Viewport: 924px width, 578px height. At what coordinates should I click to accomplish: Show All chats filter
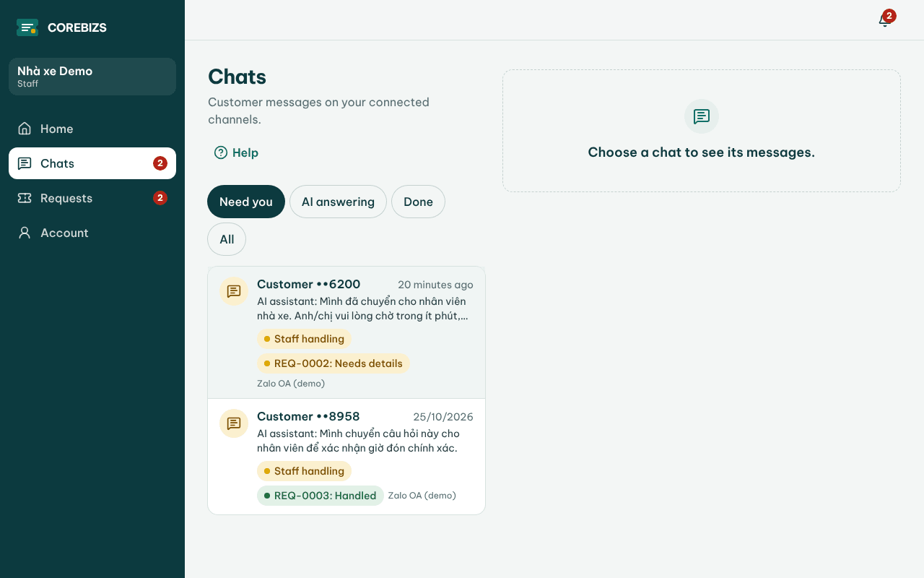(227, 239)
